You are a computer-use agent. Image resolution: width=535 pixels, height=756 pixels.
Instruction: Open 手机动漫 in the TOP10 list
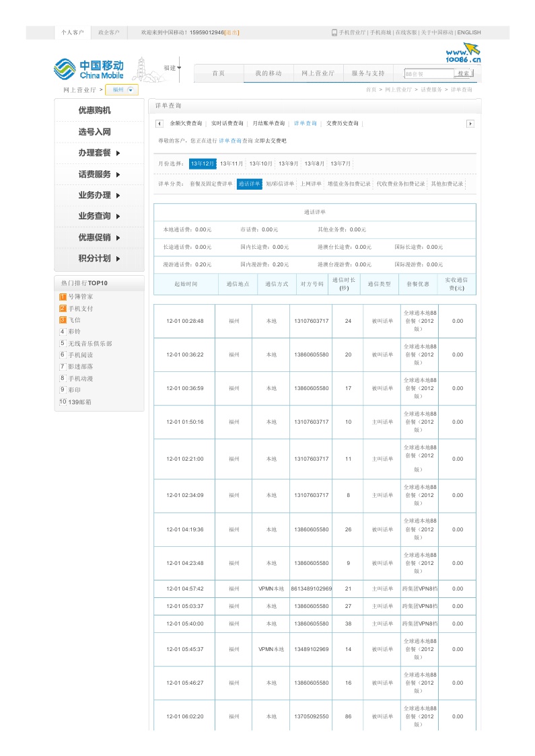[x=81, y=379]
